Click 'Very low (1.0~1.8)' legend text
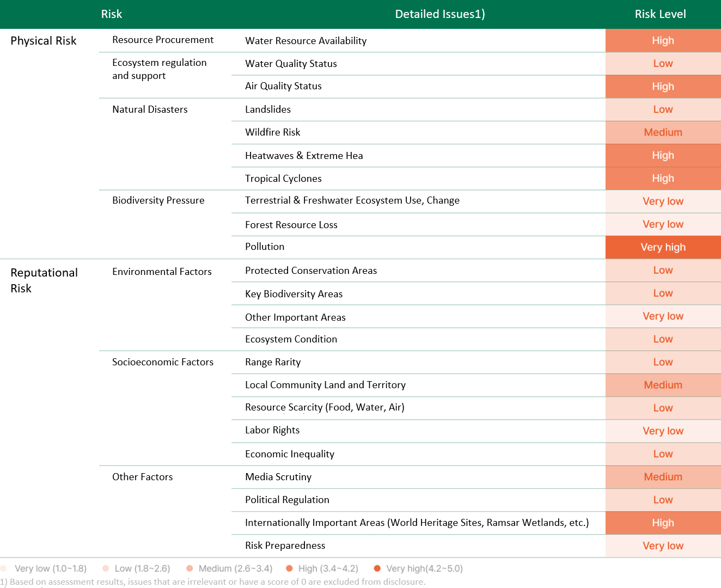The height and width of the screenshot is (588, 721). 51,568
